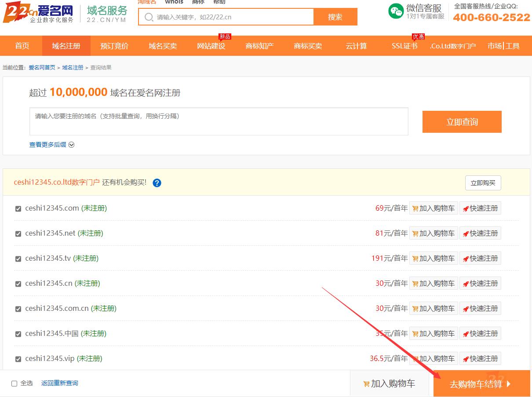Image resolution: width=532 pixels, height=397 pixels.
Task: Toggle the ceshi12345.cn checkbox
Action: pyautogui.click(x=18, y=284)
